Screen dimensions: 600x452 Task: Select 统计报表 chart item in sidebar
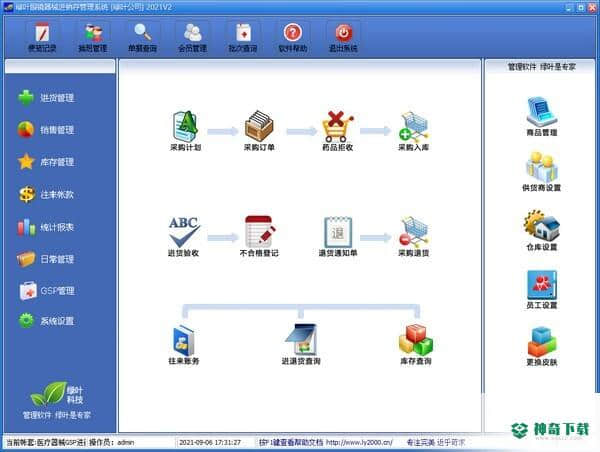pyautogui.click(x=46, y=227)
